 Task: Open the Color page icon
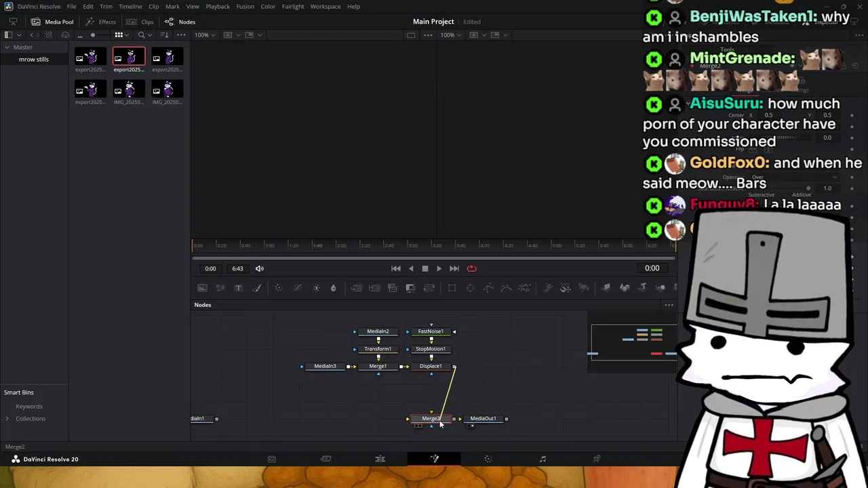pos(488,460)
